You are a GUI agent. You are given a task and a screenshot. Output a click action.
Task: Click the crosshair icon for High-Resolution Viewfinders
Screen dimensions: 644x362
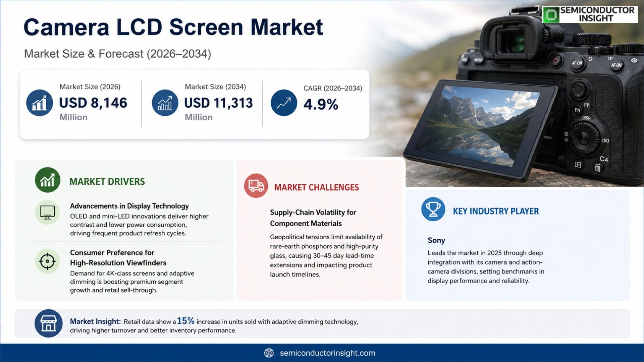coord(47,261)
